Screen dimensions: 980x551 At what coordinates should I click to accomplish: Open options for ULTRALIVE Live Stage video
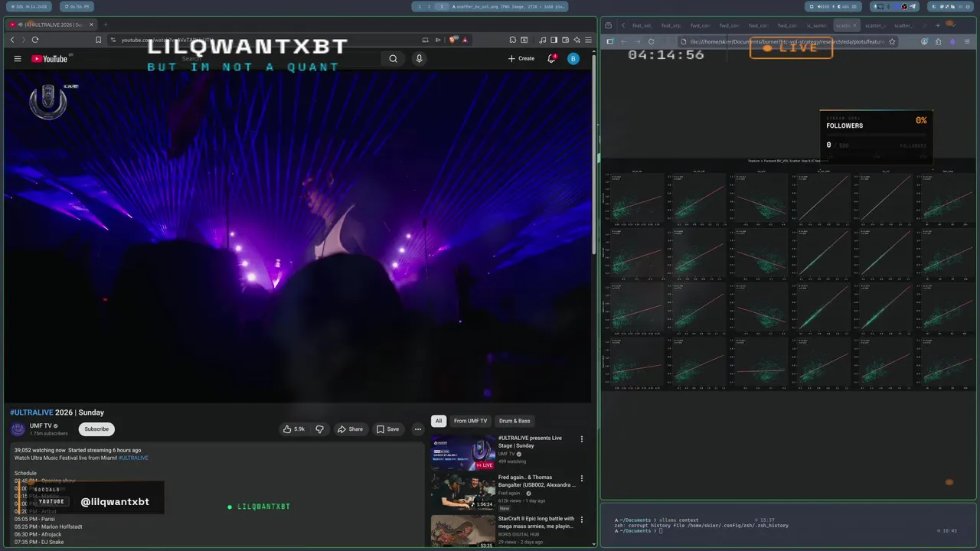tap(581, 439)
